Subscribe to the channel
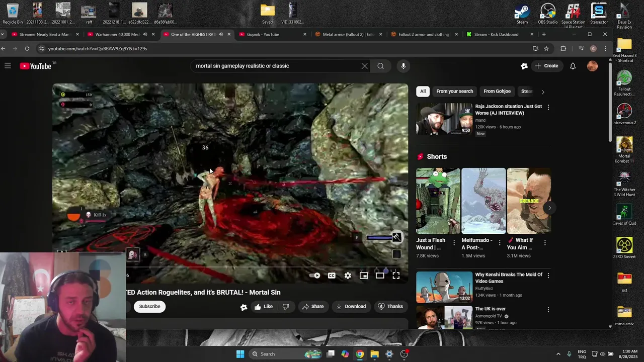644x362 pixels. [149, 307]
